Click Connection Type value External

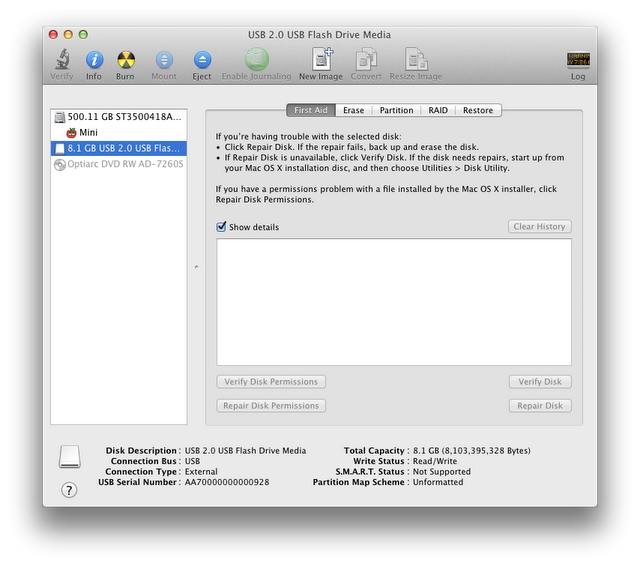[201, 471]
